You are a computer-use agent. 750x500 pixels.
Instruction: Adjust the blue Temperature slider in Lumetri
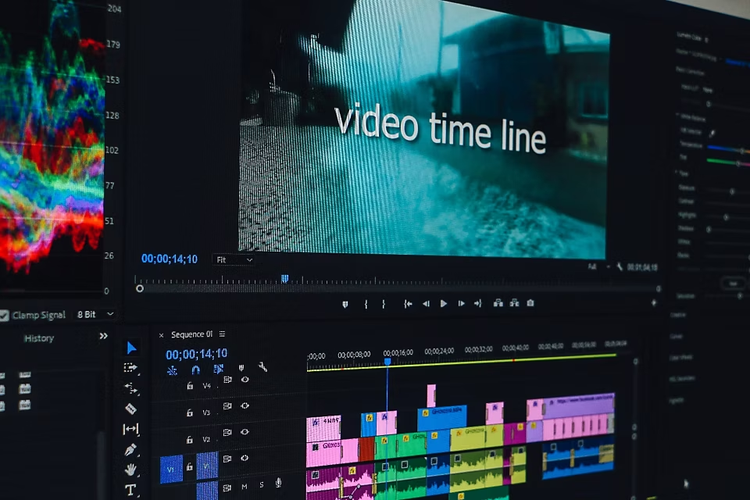tap(728, 148)
